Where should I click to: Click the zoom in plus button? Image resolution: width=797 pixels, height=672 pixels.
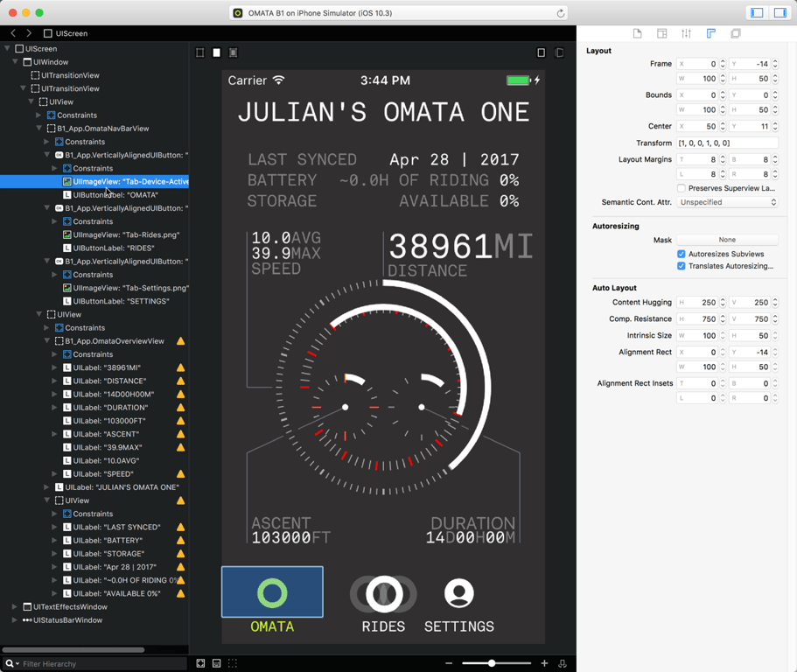(x=544, y=663)
